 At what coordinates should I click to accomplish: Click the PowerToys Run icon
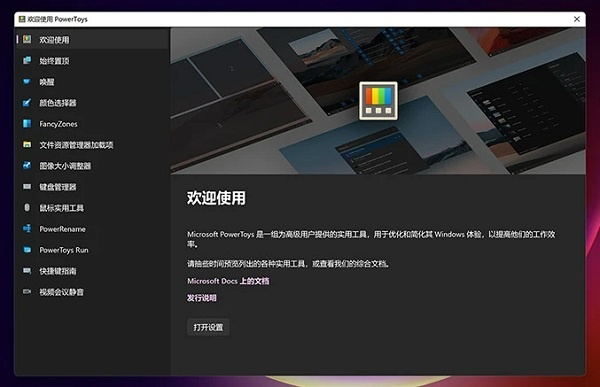[x=27, y=250]
